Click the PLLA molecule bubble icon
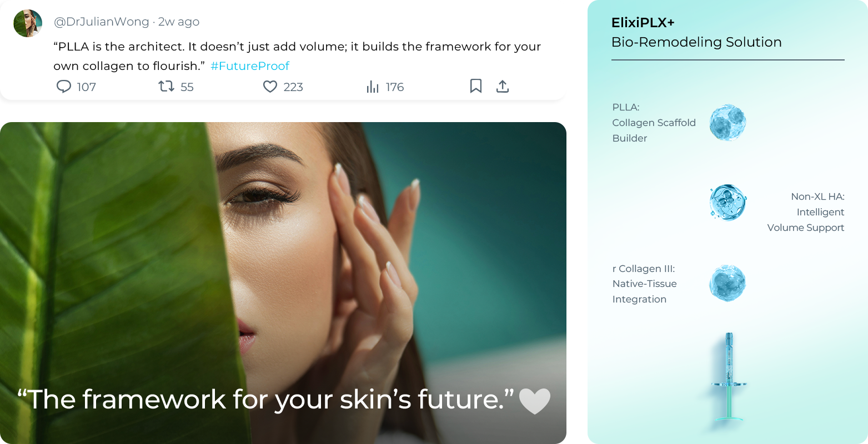Viewport: 868px width, 444px height. (x=727, y=123)
